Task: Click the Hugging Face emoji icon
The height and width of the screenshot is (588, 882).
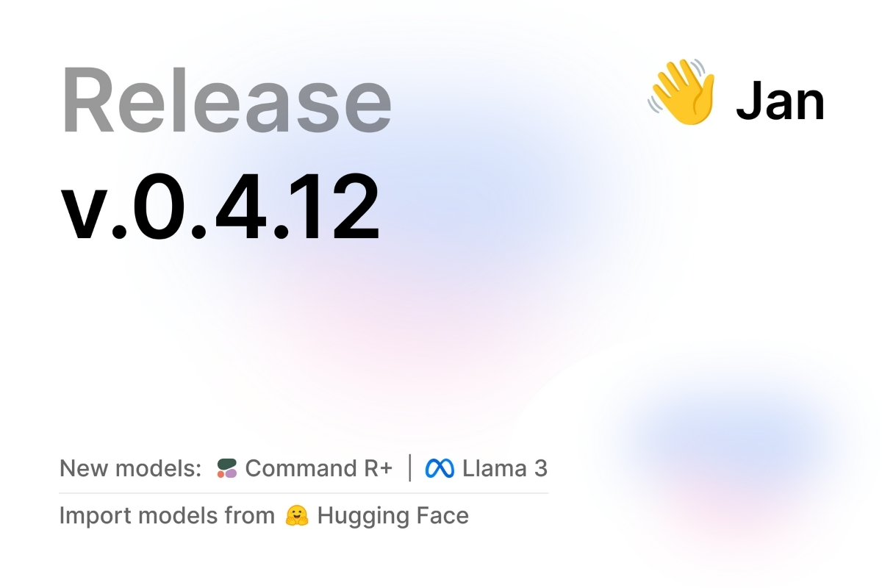Action: pos(295,516)
